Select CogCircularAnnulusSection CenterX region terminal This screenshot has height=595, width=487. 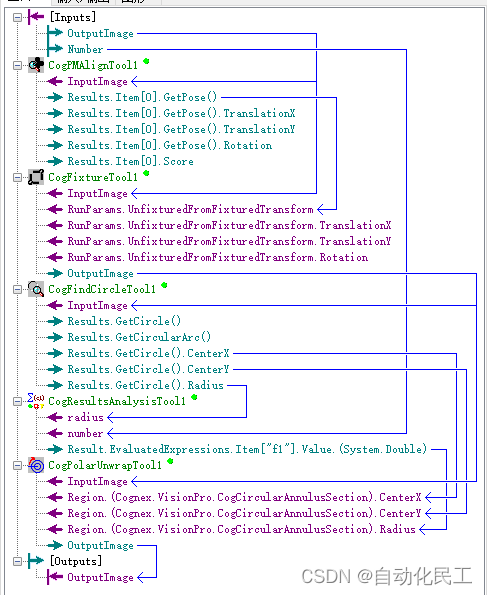click(244, 497)
